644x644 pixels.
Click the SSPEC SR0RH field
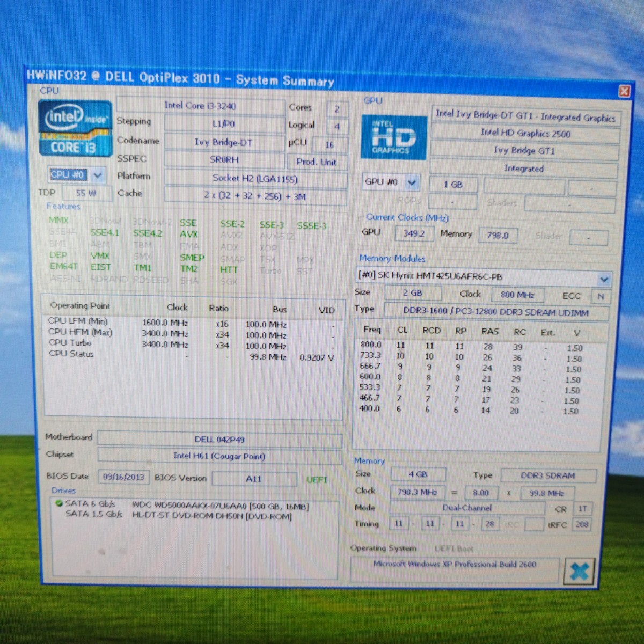[x=224, y=160]
